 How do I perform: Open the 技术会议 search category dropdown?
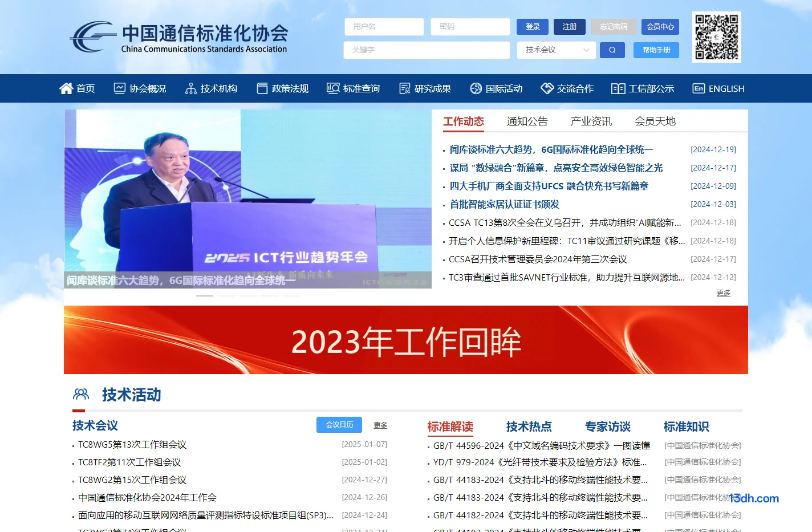coord(557,50)
